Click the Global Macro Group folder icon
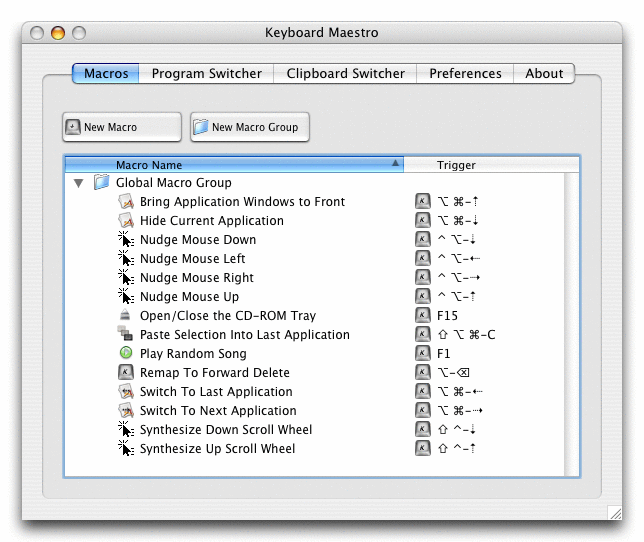The image size is (644, 542). pos(101,182)
